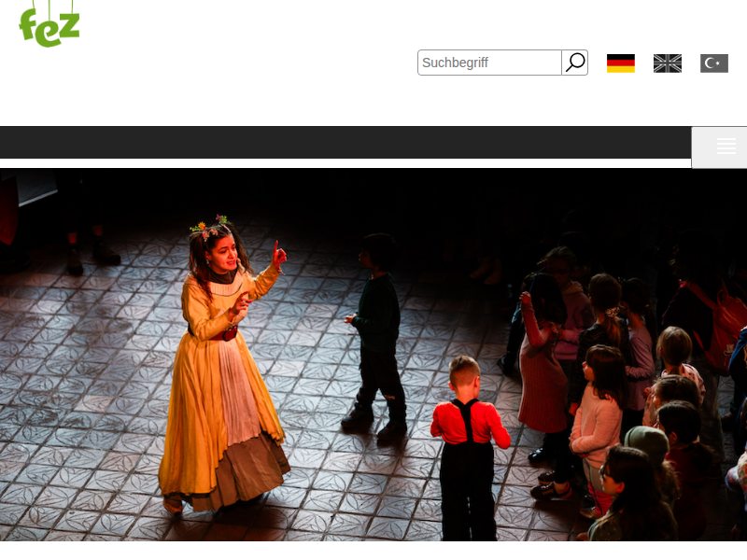The height and width of the screenshot is (560, 747).
Task: Choose the Turkish flag language option
Action: 714,63
